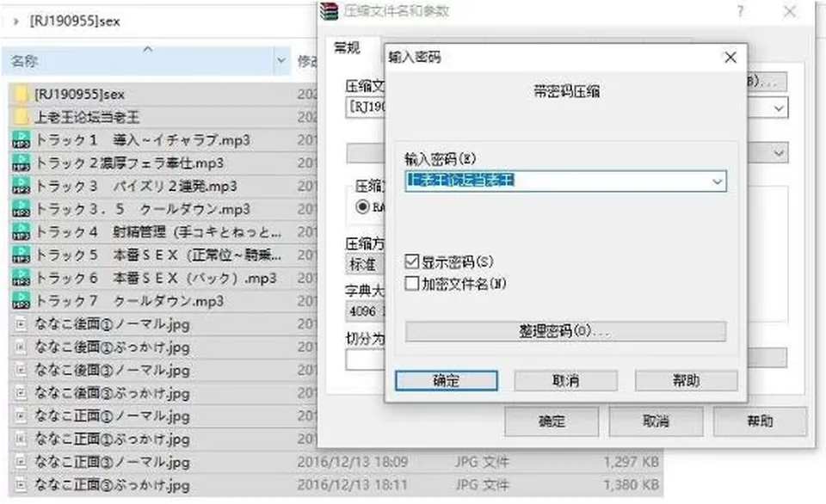The image size is (826, 504).
Task: Select the file ななこ正面①ぶっかけ.jpg
Action: point(112,439)
